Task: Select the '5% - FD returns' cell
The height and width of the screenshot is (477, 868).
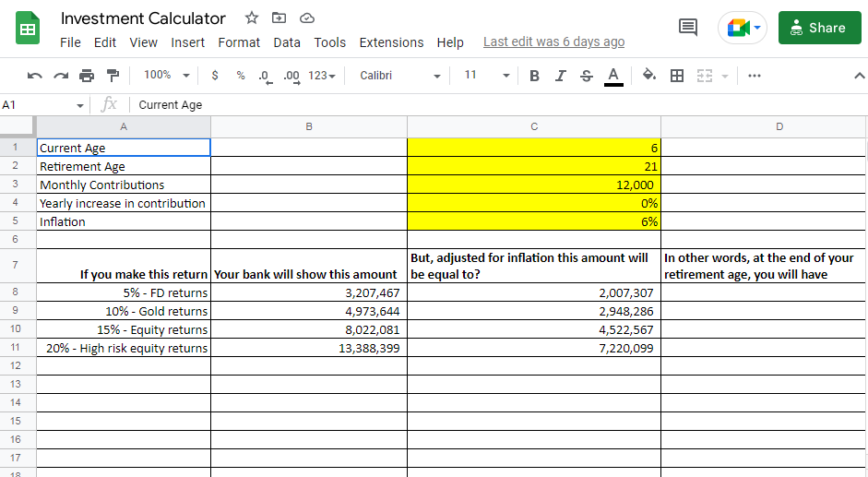Action: [124, 292]
